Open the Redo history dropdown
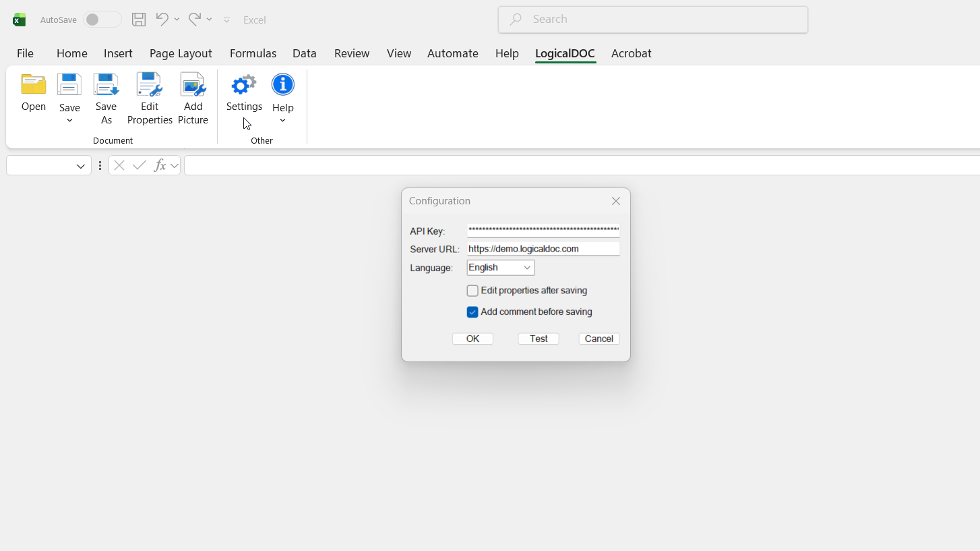 (x=209, y=20)
